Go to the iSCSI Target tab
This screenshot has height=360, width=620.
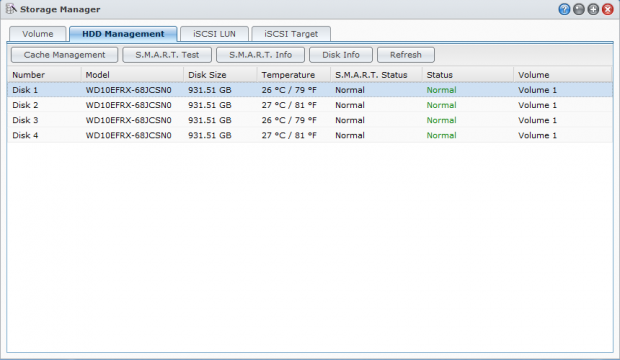[291, 34]
